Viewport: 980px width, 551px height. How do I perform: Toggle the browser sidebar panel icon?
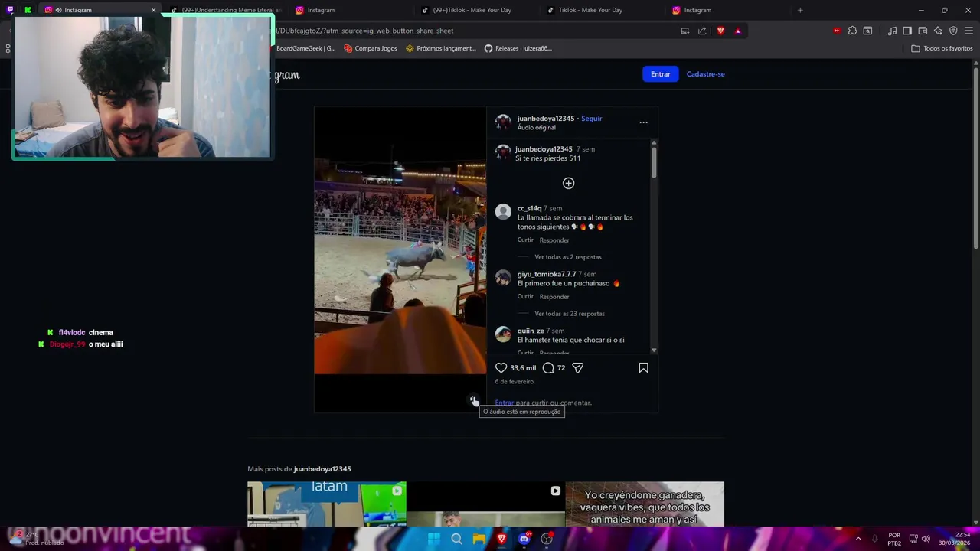pos(907,31)
